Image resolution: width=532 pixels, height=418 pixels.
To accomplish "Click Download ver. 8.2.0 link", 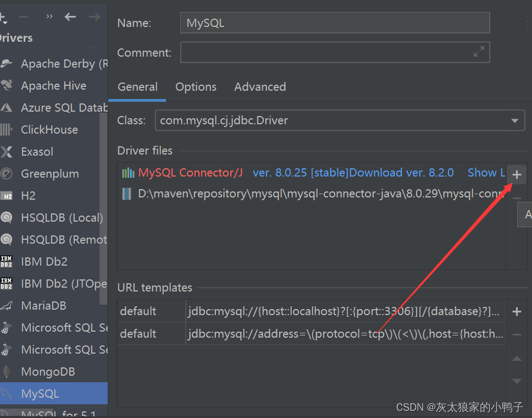I will click(401, 173).
